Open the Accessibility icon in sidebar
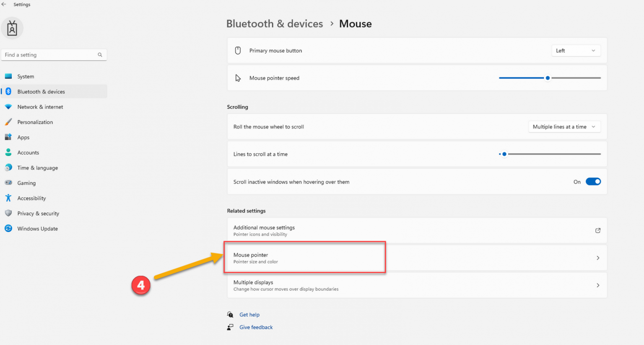This screenshot has height=345, width=644. 9,198
